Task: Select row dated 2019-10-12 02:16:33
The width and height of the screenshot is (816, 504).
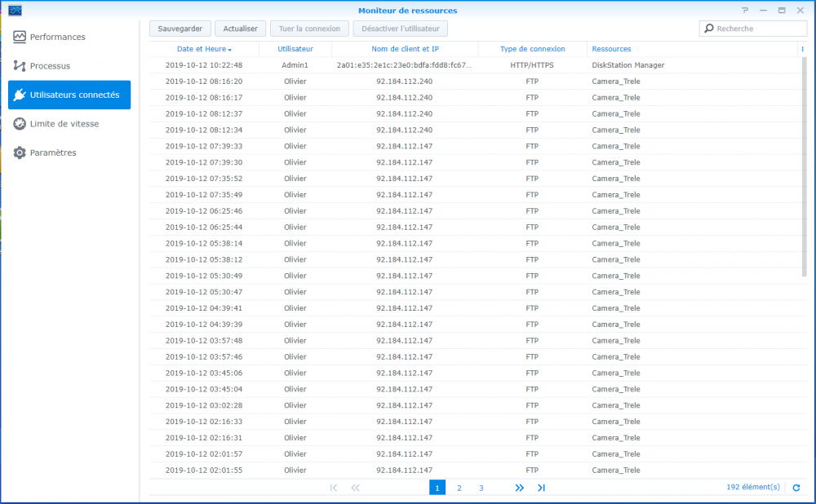Action: (x=475, y=422)
